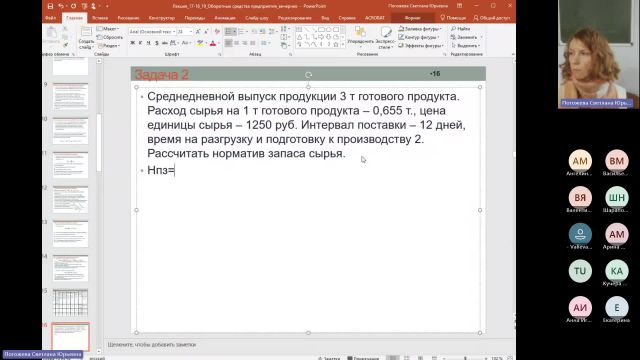Open the Aa change case dropdown
640x360 pixels.
click(x=186, y=43)
